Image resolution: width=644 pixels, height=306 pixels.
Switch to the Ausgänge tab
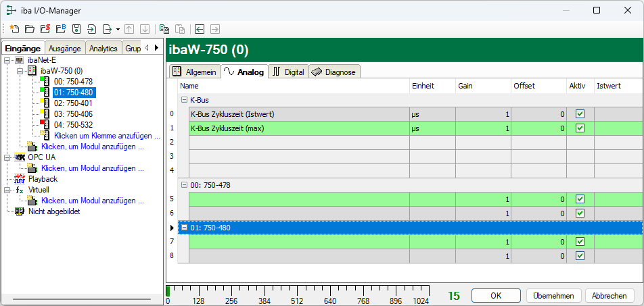point(66,49)
